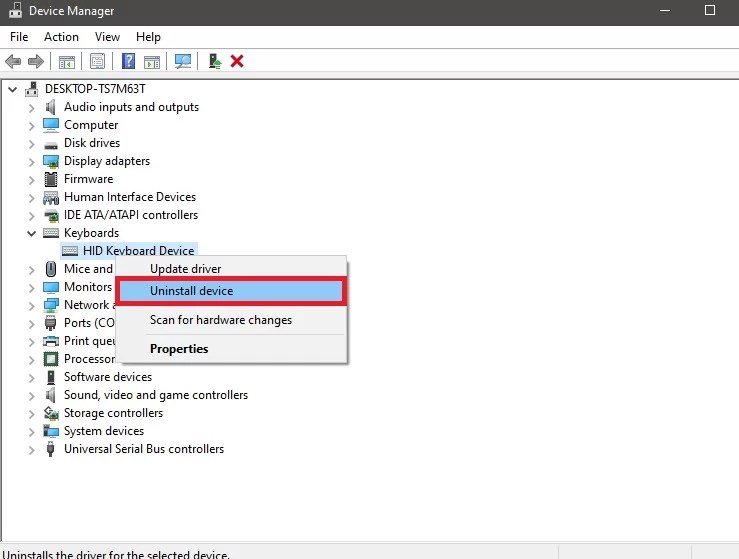
Task: Click the System devices icon
Action: (x=51, y=431)
